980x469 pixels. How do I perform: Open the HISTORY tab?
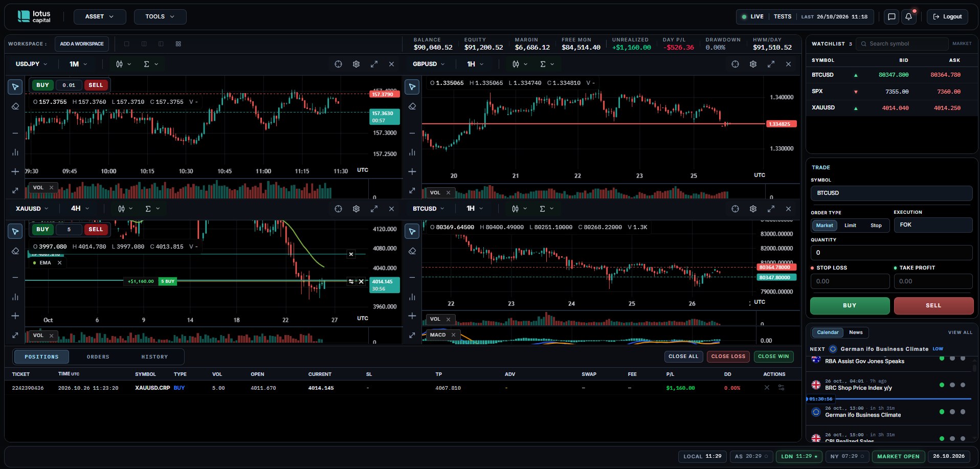click(154, 357)
